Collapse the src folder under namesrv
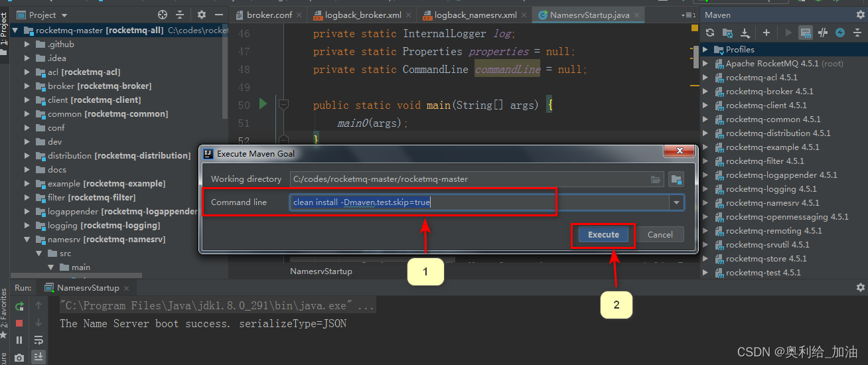The image size is (868, 365). (x=38, y=254)
